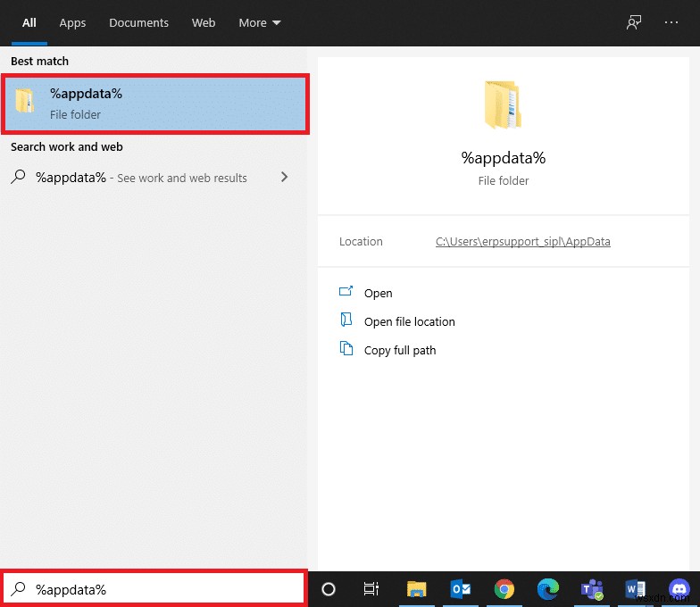Launch Google Chrome from the taskbar

point(504,589)
